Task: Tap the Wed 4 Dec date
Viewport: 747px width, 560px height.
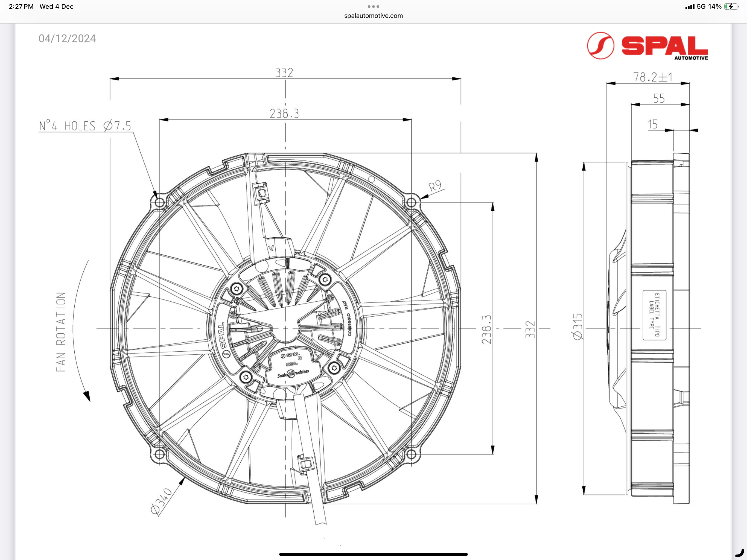Action: tap(56, 6)
